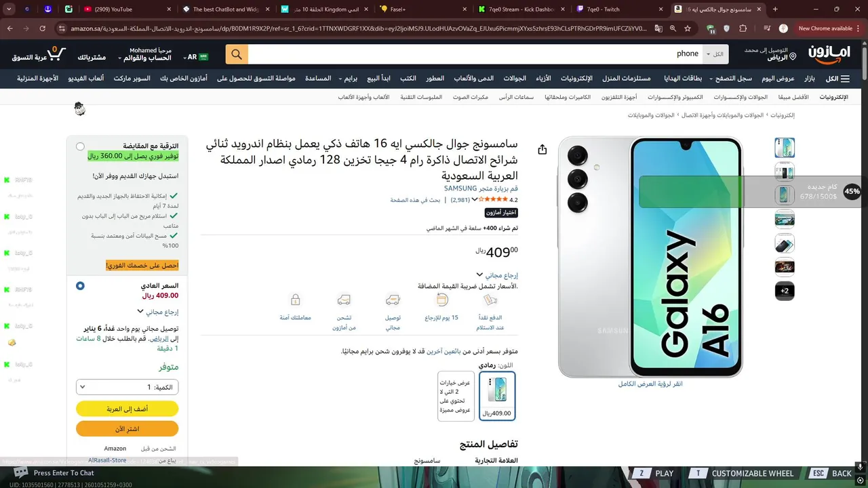Viewport: 868px width, 488px height.
Task: Click the اشتر الآن buy now button
Action: (127, 429)
